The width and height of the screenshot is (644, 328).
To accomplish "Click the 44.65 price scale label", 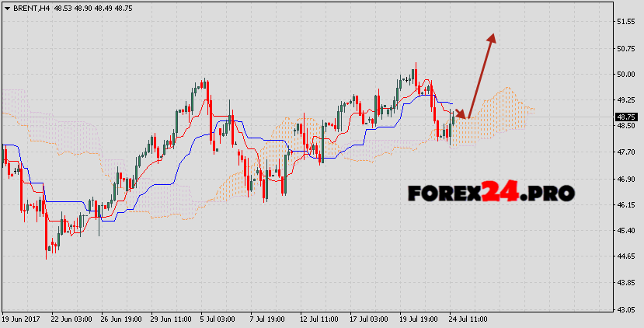I will click(625, 257).
